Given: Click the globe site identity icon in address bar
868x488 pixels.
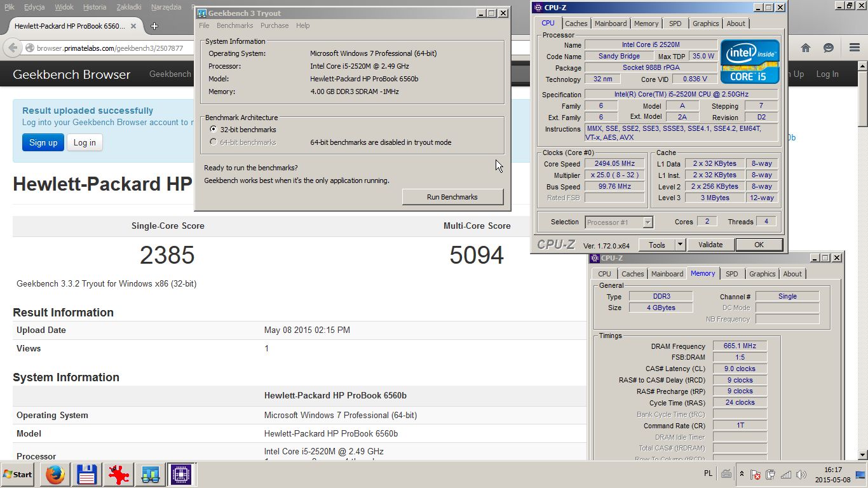Looking at the screenshot, I should (x=30, y=48).
